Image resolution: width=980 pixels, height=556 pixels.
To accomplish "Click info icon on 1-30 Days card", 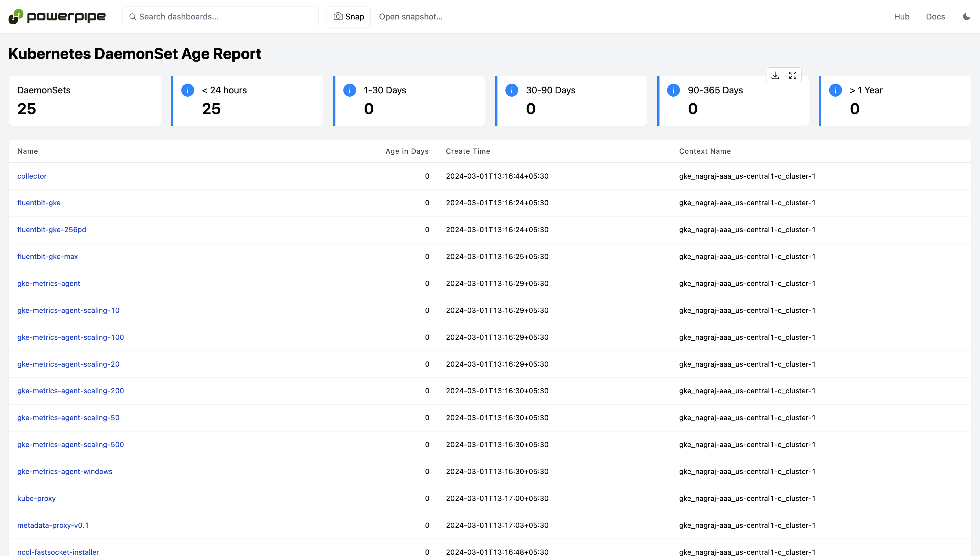I will [350, 90].
